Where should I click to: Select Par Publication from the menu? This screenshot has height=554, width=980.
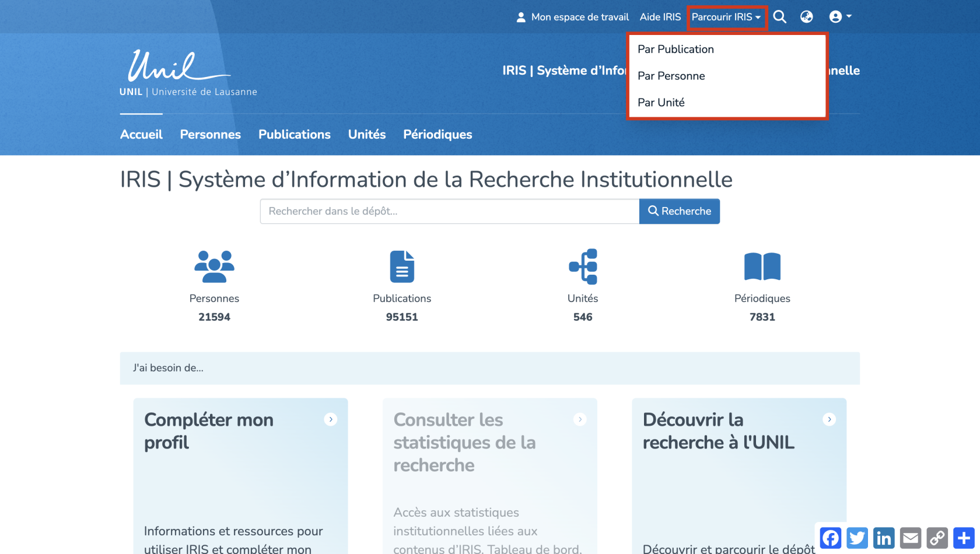pyautogui.click(x=675, y=50)
